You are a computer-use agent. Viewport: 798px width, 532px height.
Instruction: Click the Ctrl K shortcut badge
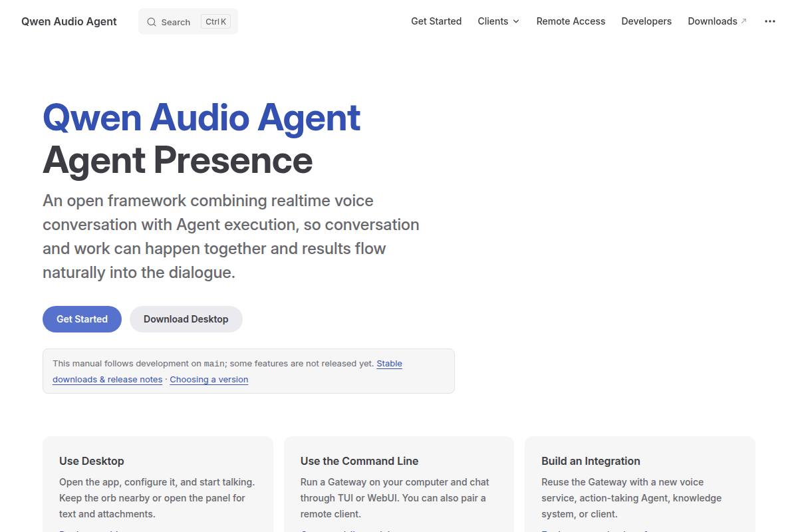coord(215,21)
